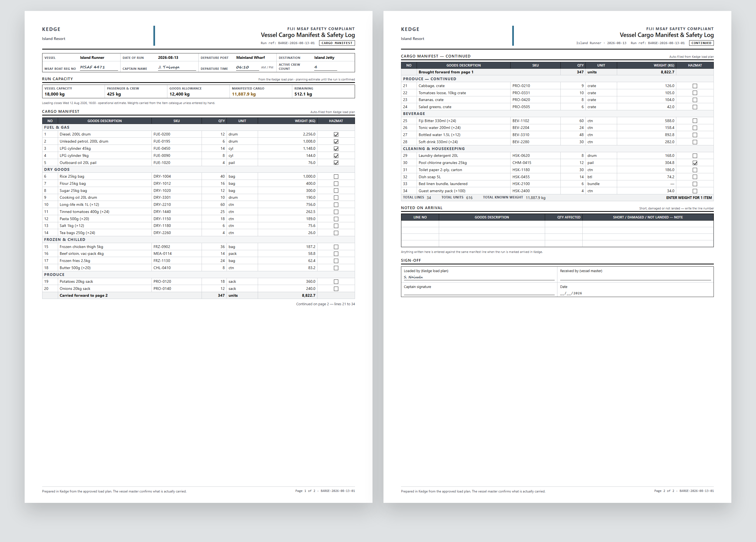Click the KEDGE logo text on page 1
Image resolution: width=756 pixels, height=542 pixels.
click(x=51, y=29)
